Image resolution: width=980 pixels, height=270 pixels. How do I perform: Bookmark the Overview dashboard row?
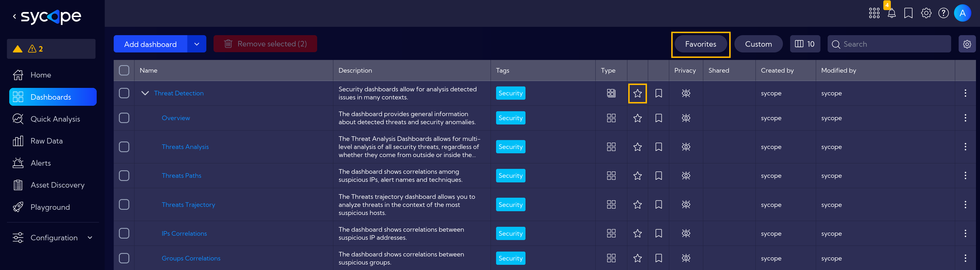pos(658,118)
